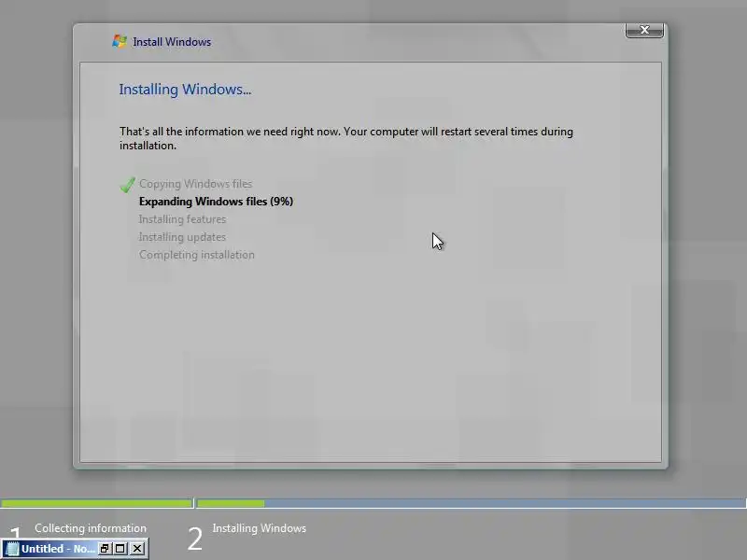Click the Collecting information progress bar

[x=97, y=503]
